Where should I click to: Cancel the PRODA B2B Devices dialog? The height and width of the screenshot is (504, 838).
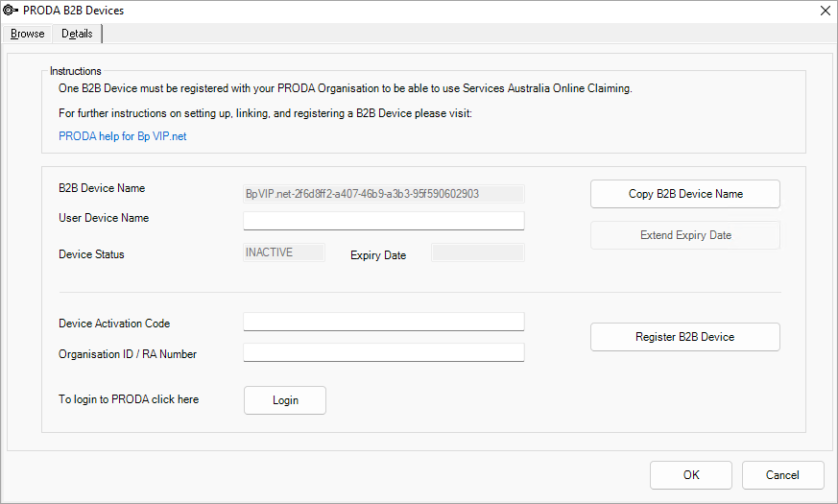coord(782,475)
